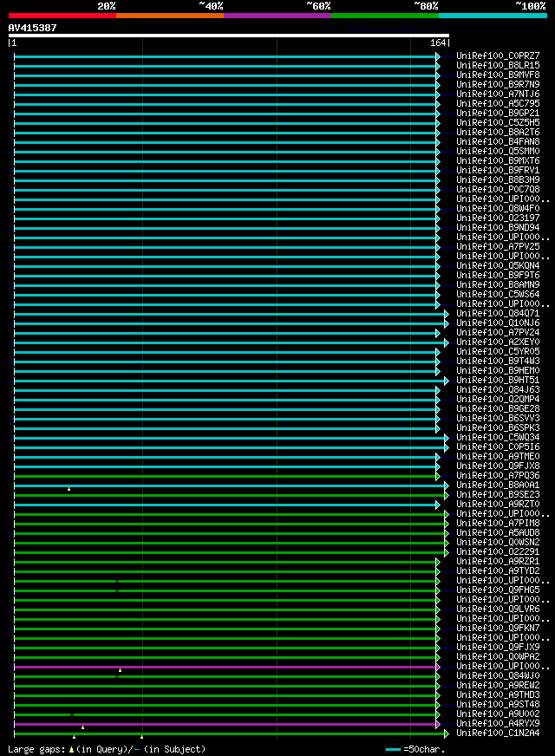This screenshot has width=555, height=756.
Task: Click the green alignment bar for UniRef100_A7PQ36
Action: click(225, 476)
